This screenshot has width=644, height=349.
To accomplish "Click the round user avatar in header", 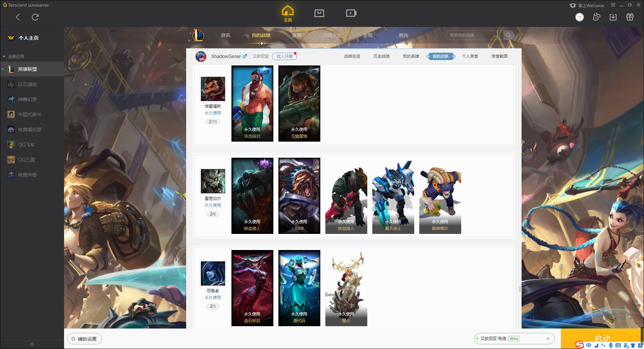I will [x=580, y=17].
